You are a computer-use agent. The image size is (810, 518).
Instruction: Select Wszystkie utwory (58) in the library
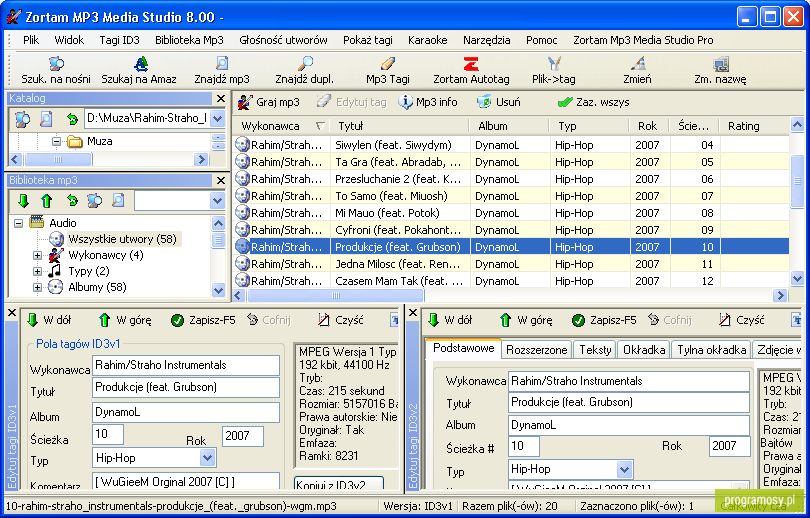click(122, 239)
